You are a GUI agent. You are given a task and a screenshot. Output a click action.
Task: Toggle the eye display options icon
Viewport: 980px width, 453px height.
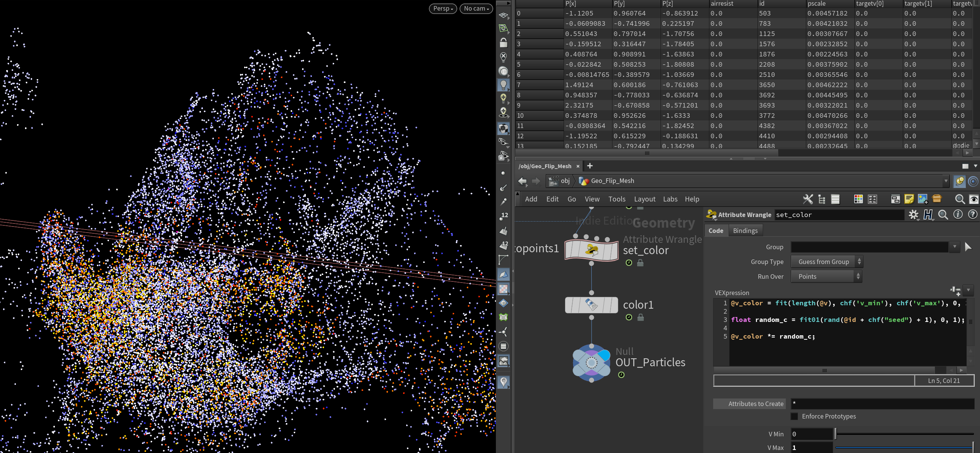coord(974,199)
